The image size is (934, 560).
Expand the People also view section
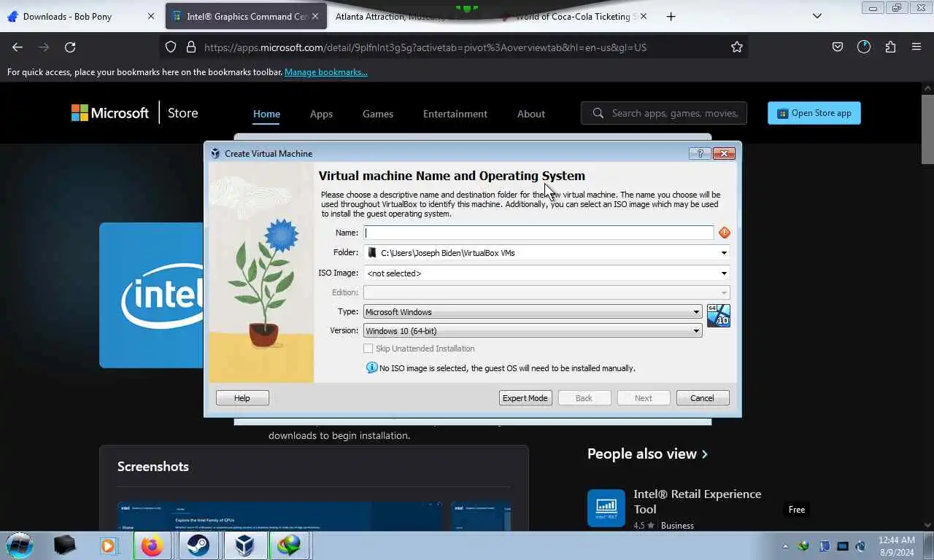click(x=647, y=454)
